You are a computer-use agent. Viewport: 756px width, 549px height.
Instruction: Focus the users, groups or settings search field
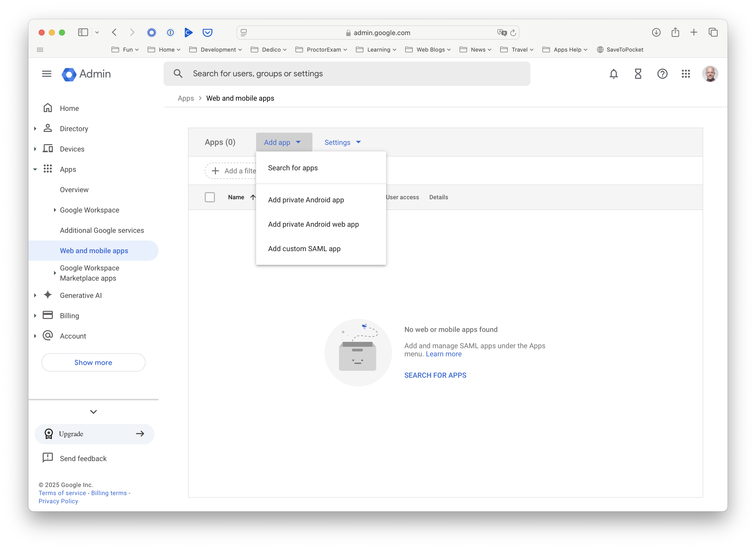(347, 74)
